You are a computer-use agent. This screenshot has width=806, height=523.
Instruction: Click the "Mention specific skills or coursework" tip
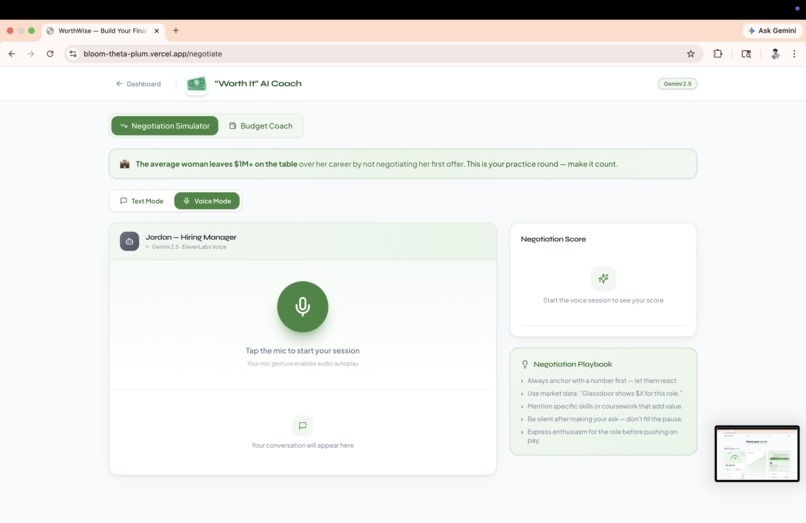(x=604, y=406)
